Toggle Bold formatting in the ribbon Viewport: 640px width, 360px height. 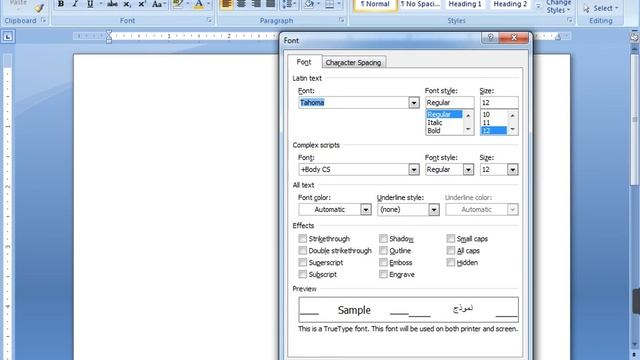point(60,4)
